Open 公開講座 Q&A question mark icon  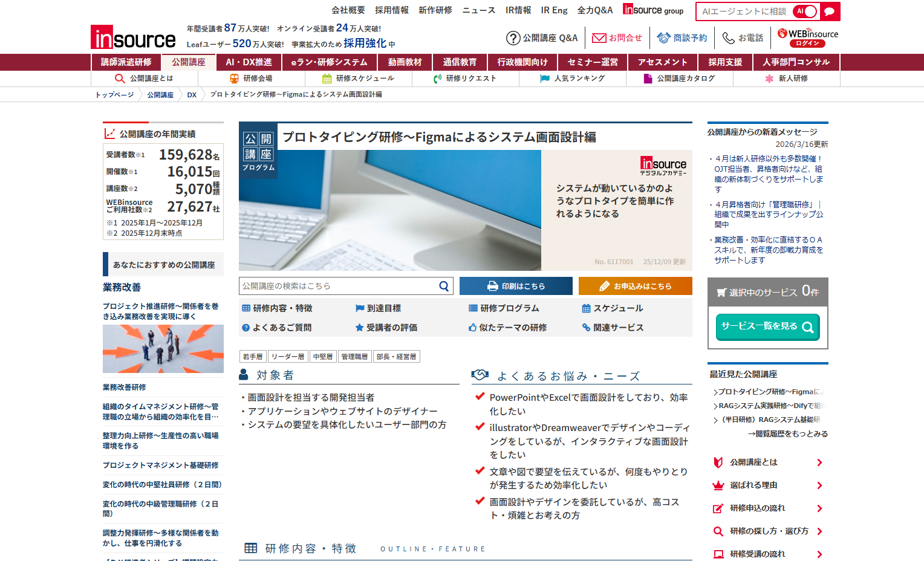(x=513, y=38)
